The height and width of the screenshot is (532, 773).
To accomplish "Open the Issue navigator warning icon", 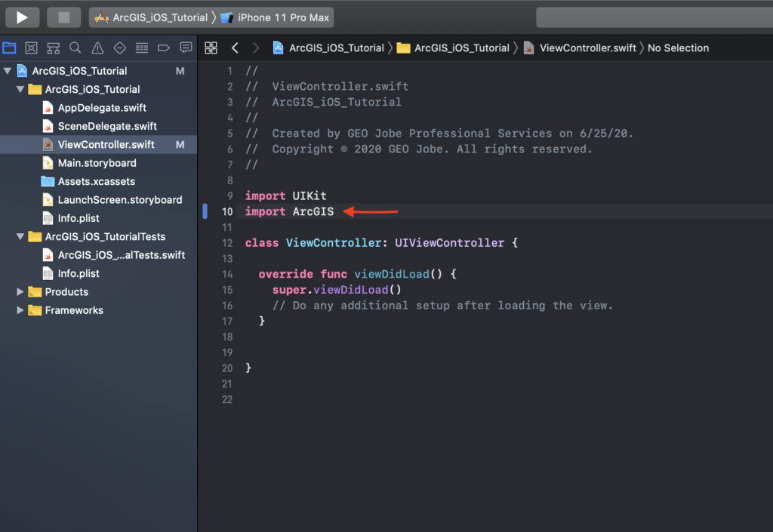I will pos(97,48).
